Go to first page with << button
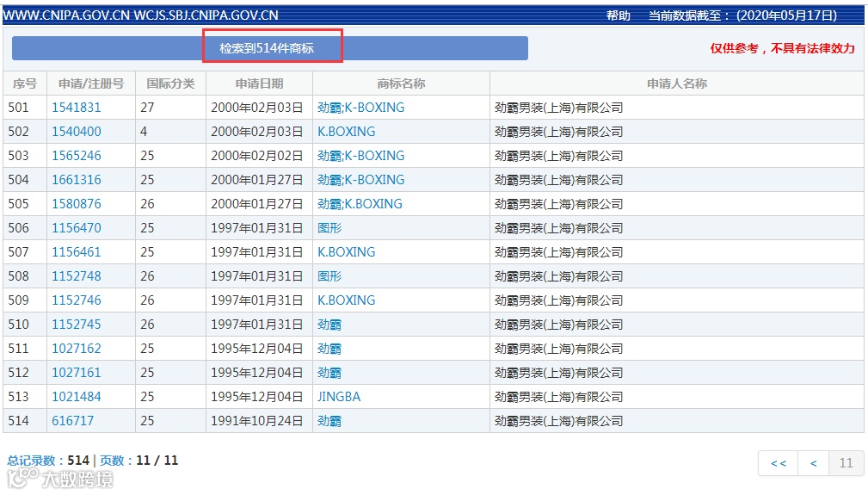 coord(779,463)
